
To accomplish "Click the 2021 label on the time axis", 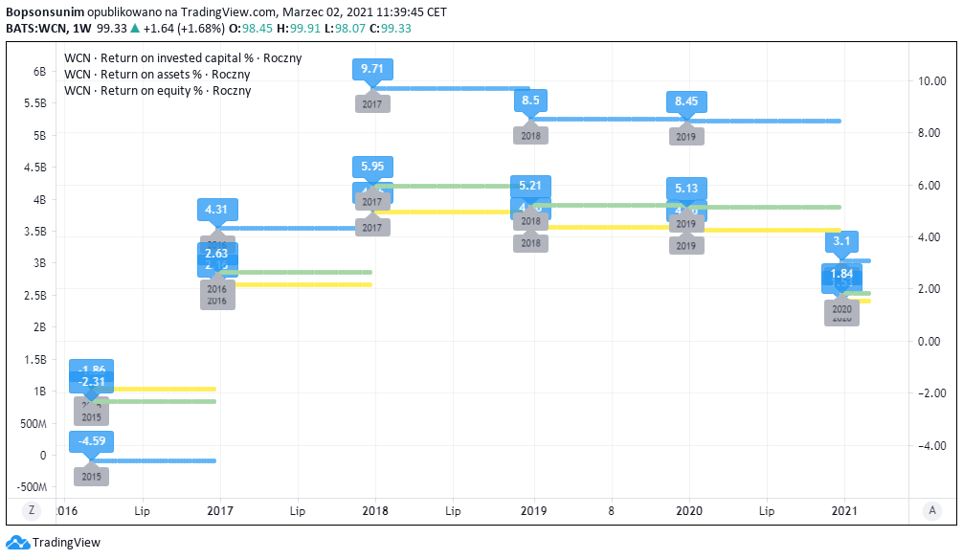I will coord(844,511).
